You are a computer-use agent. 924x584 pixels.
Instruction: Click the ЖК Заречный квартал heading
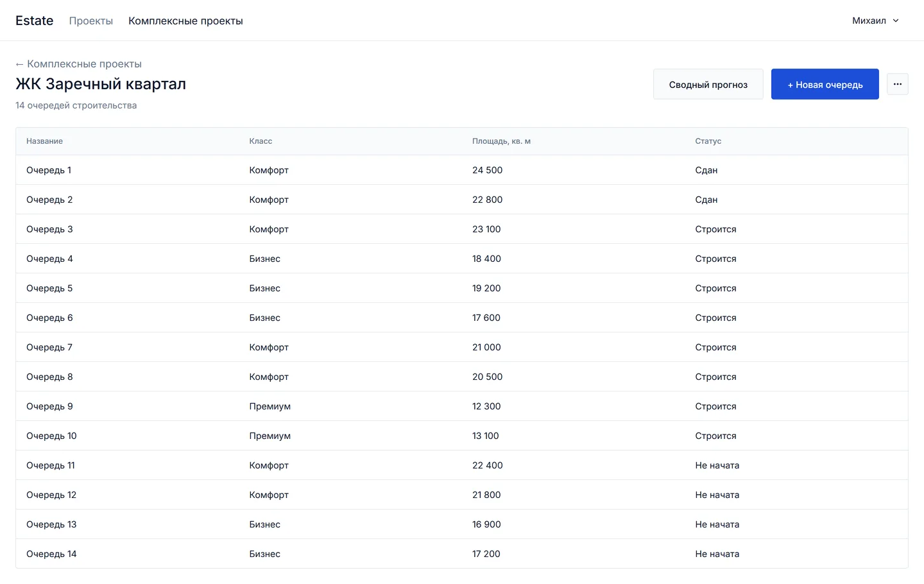tap(101, 84)
